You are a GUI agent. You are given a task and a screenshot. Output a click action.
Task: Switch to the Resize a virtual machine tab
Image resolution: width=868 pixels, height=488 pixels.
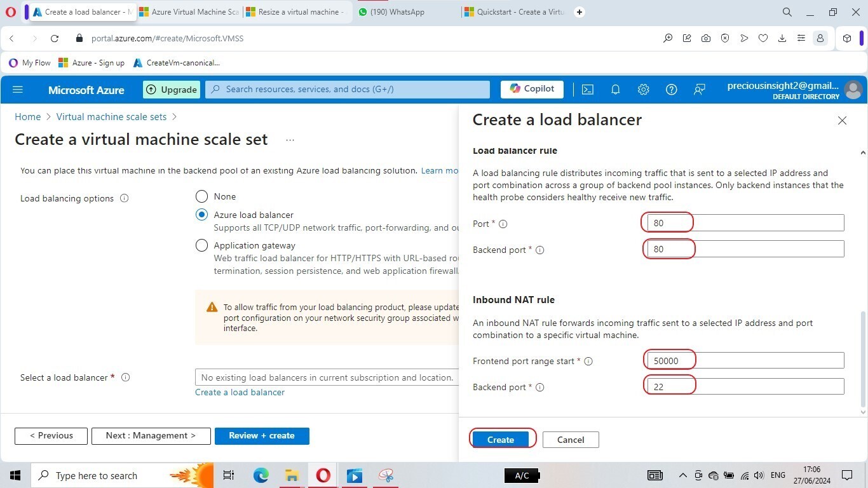[x=295, y=12]
